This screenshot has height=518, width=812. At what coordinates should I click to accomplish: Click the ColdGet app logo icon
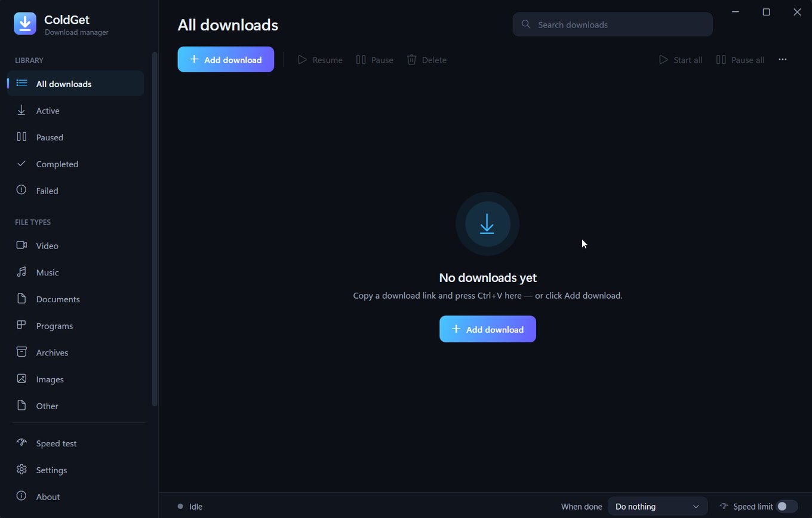[25, 23]
